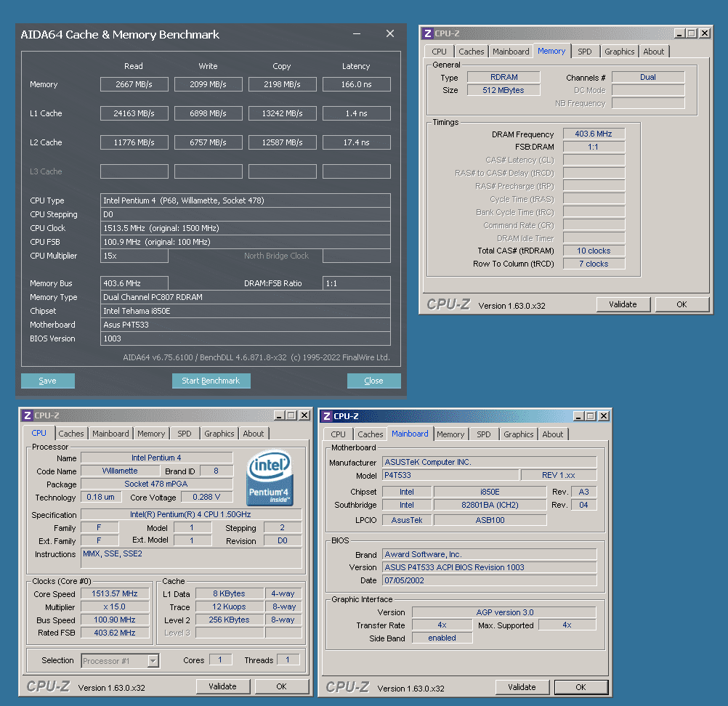This screenshot has width=728, height=706.
Task: Click the Z icon in the Memory-tab CPU-Z title bar
Action: [x=428, y=33]
